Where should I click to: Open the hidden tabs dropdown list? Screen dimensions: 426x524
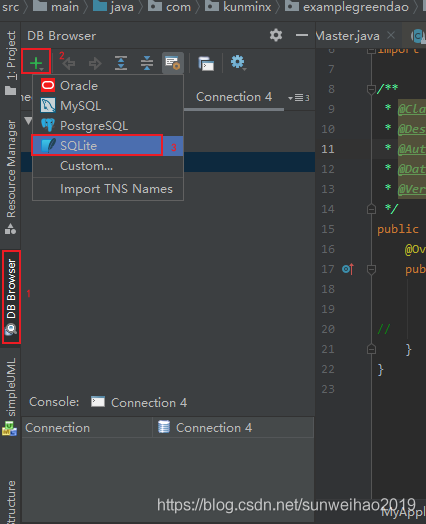[298, 98]
